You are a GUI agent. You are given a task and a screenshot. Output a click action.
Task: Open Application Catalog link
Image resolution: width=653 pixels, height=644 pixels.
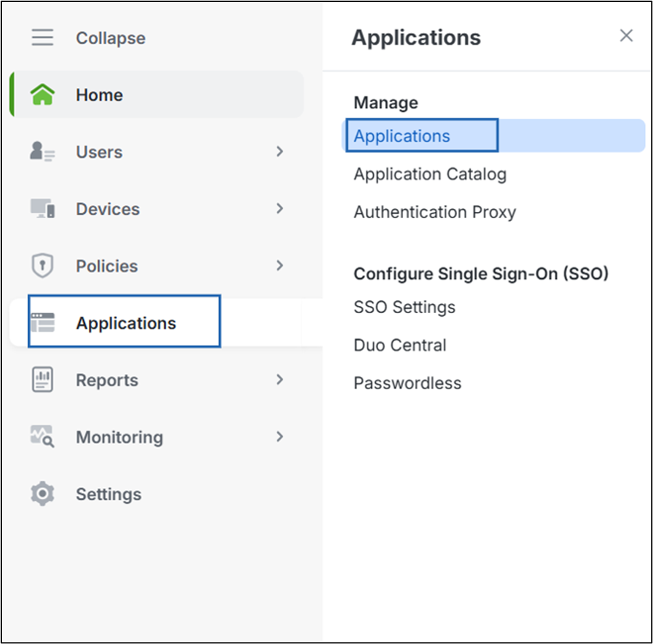[430, 174]
